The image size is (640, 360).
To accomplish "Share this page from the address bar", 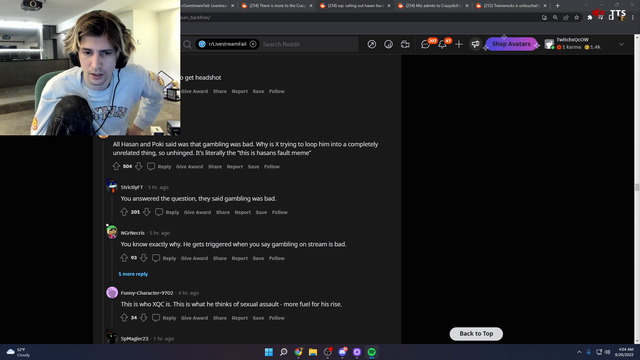I will coord(566,18).
